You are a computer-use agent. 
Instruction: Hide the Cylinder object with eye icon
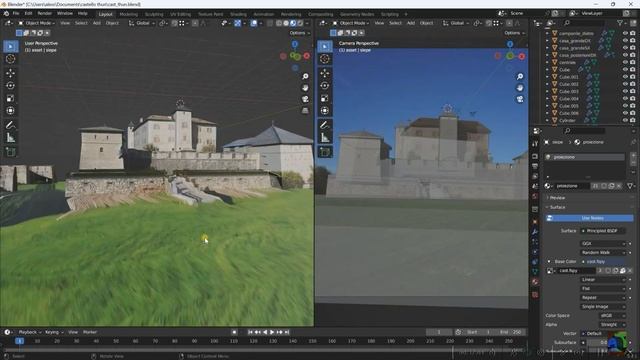coord(625,120)
